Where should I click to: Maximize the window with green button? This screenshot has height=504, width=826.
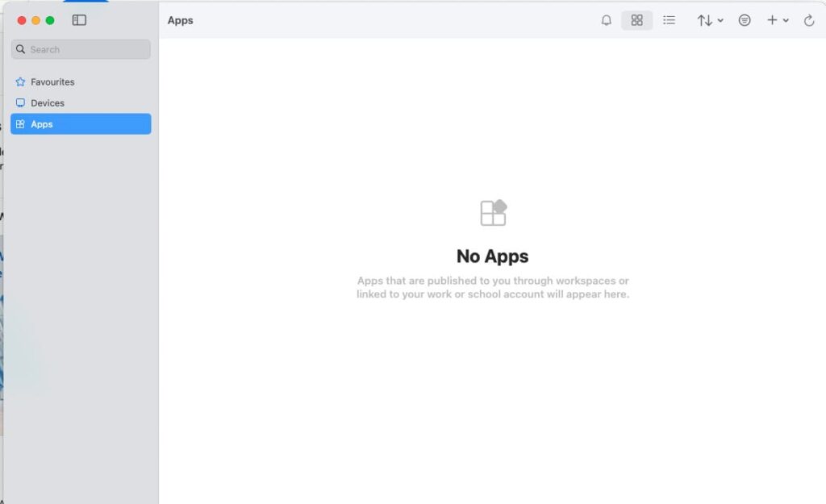[x=50, y=20]
